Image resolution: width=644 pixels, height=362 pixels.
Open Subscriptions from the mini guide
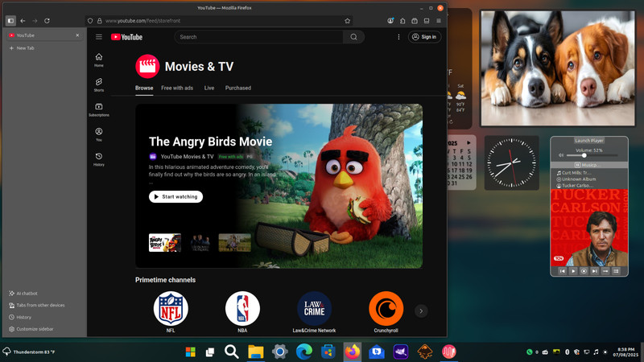coord(99,110)
